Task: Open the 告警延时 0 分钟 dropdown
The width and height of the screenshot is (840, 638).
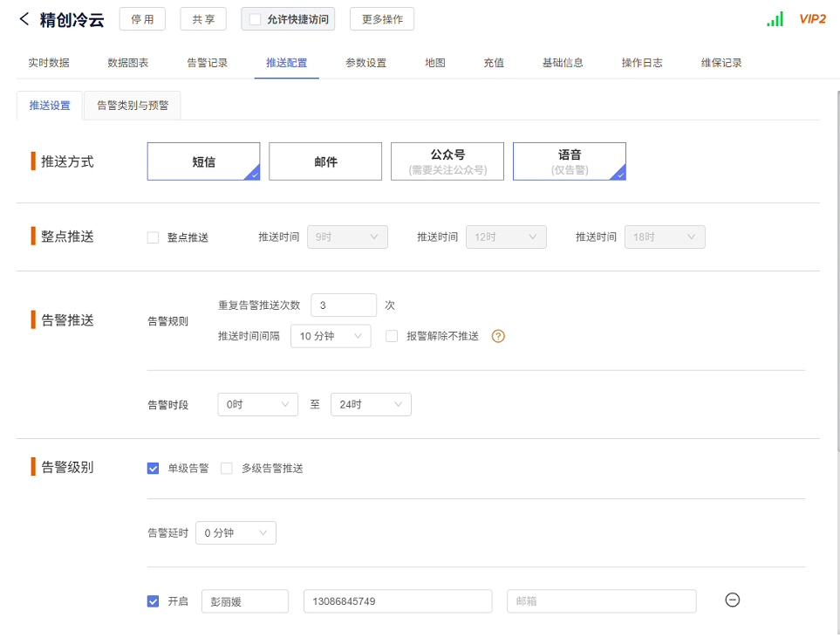Action: point(236,533)
